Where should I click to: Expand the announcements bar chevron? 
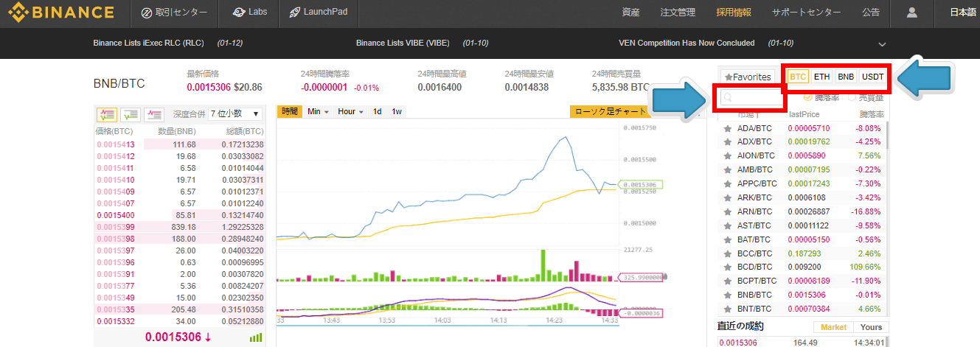pos(882,44)
